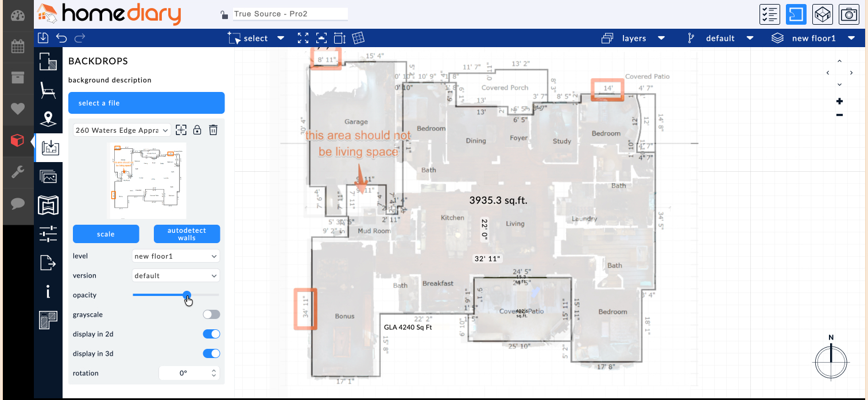This screenshot has width=868, height=400.
Task: Open the checklist icon at top right
Action: coord(769,14)
